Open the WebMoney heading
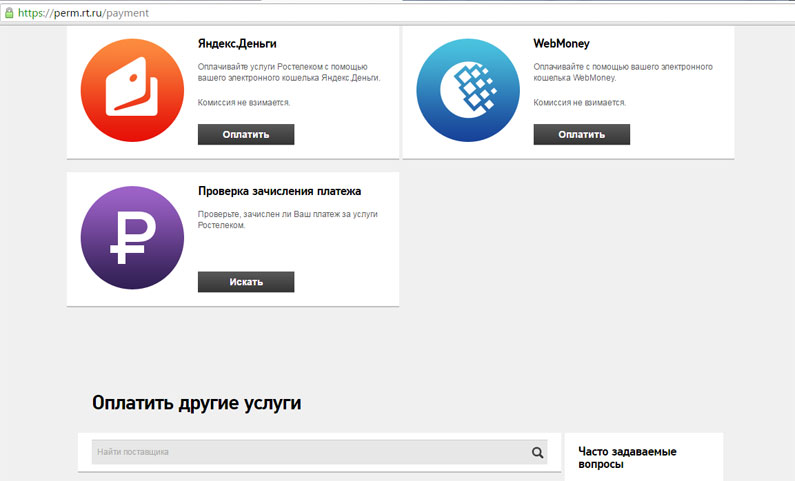Viewport: 795px width, 481px height. point(561,44)
